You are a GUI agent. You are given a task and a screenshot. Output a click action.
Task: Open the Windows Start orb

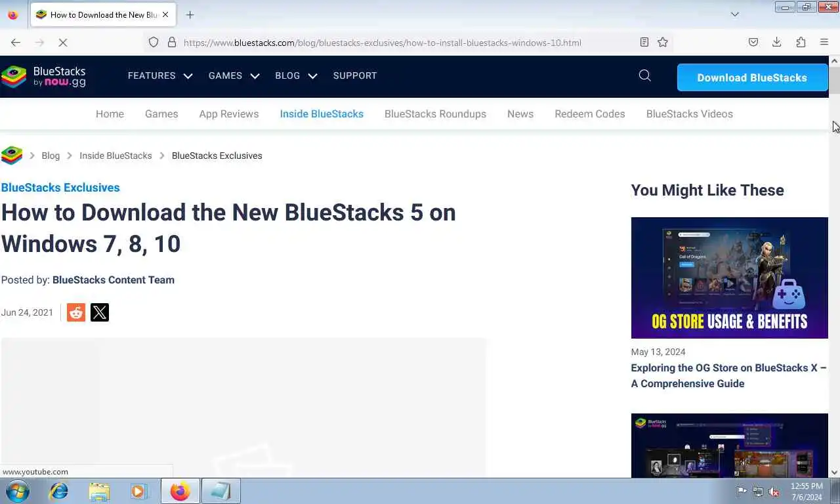point(18,491)
